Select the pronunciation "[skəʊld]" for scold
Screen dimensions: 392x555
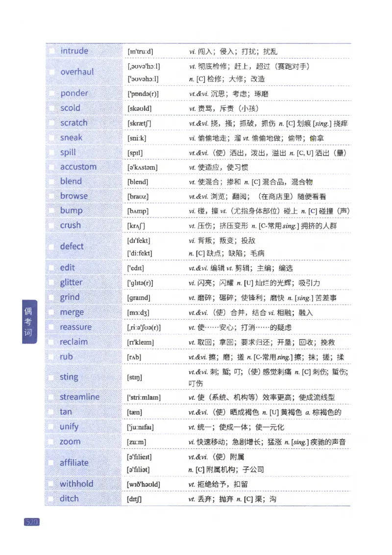140,107
